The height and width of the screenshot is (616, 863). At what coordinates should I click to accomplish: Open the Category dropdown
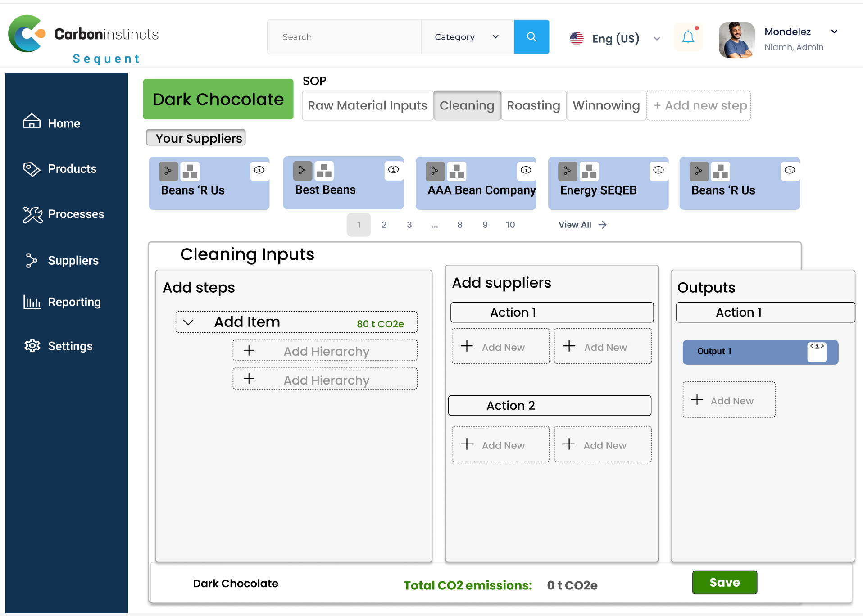[x=467, y=37]
